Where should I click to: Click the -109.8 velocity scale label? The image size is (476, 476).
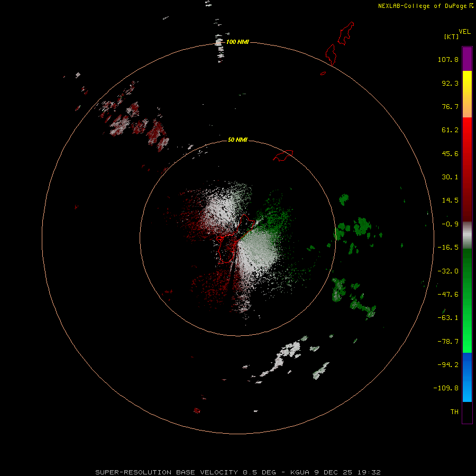446,388
